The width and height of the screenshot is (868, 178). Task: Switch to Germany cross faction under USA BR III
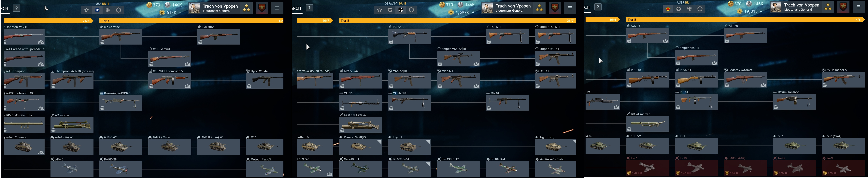pyautogui.click(x=108, y=10)
